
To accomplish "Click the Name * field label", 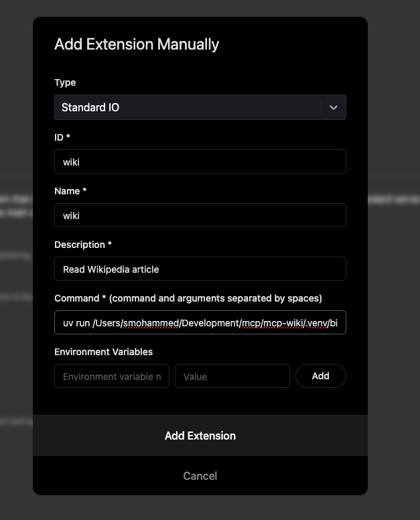I will pos(70,191).
